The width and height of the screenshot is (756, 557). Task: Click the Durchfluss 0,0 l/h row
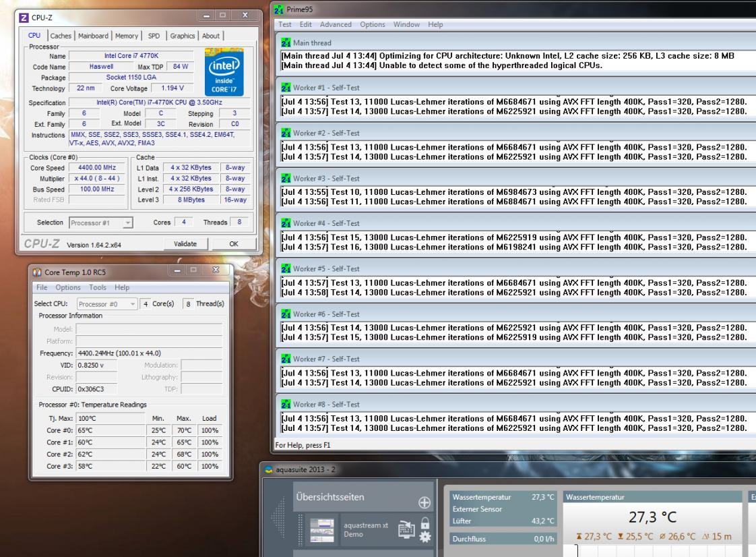tap(503, 539)
